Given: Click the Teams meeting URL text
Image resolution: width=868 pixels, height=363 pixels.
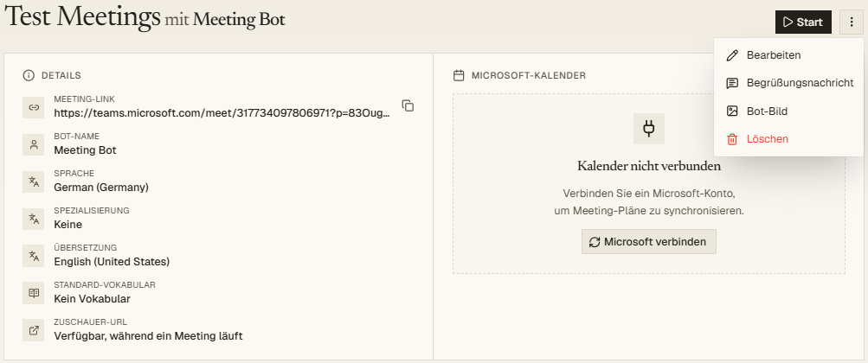Looking at the screenshot, I should coord(222,113).
